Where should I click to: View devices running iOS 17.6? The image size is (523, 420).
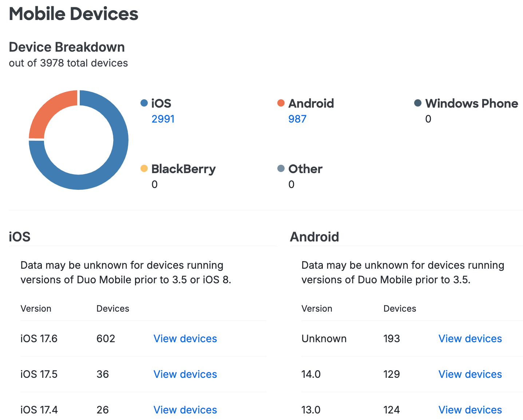click(185, 339)
